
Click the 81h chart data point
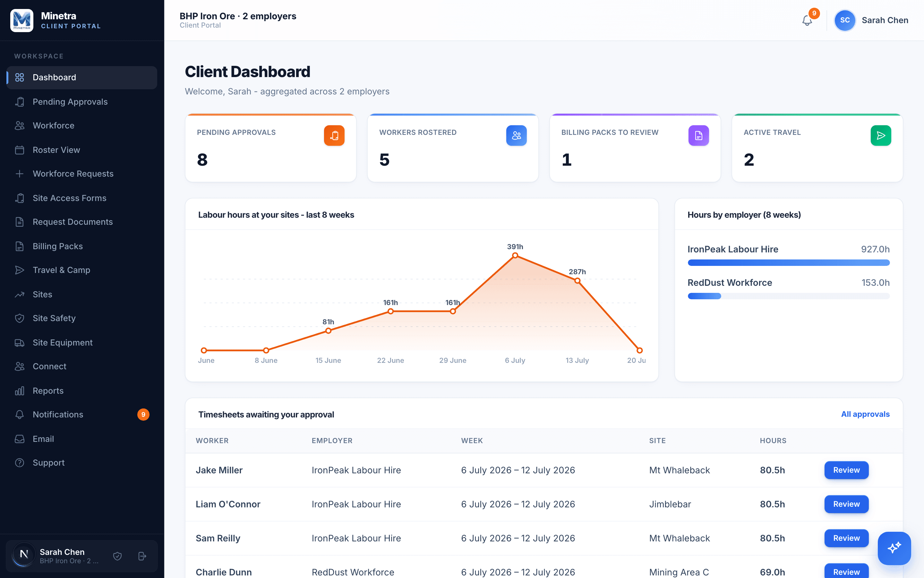pos(328,331)
